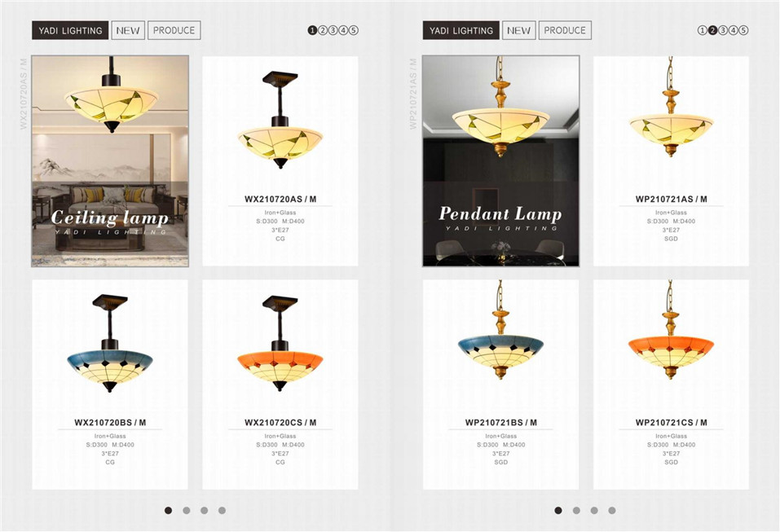780x532 pixels.
Task: Open the Ceiling lamp banner image
Action: tap(110, 161)
